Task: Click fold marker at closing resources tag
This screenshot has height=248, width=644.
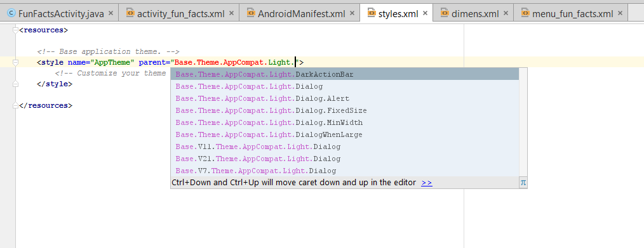Action: pos(16,105)
